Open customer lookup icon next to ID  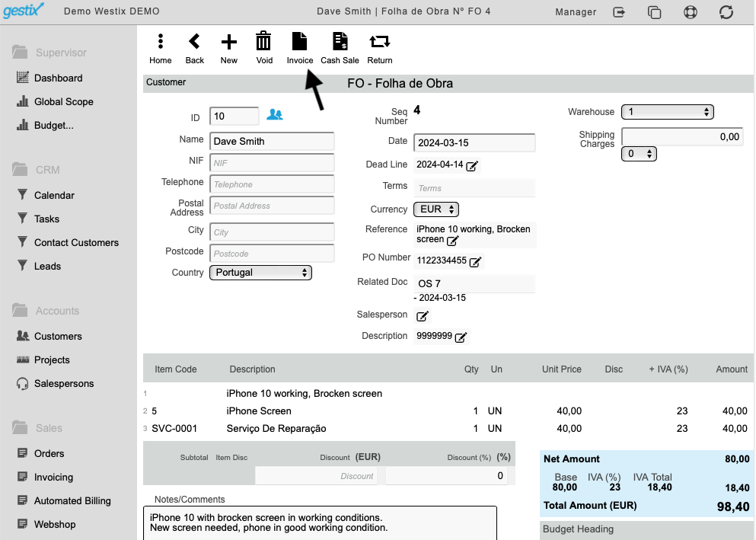coord(275,115)
